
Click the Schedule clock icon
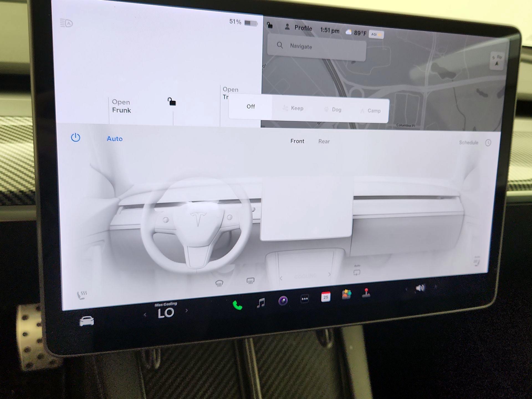coord(488,143)
